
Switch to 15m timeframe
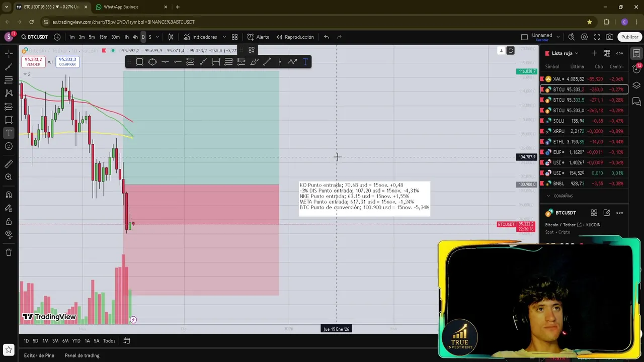click(103, 37)
